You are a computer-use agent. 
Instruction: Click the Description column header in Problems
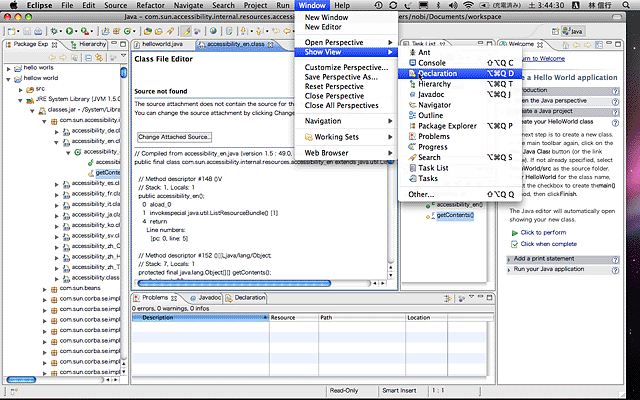(200, 318)
